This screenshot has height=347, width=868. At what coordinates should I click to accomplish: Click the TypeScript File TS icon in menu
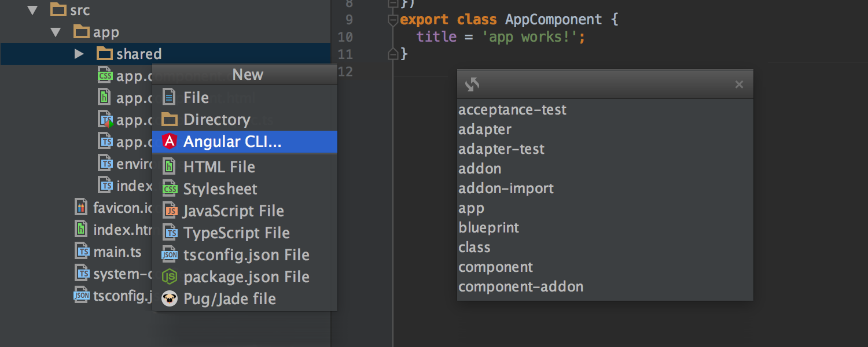[x=170, y=232]
